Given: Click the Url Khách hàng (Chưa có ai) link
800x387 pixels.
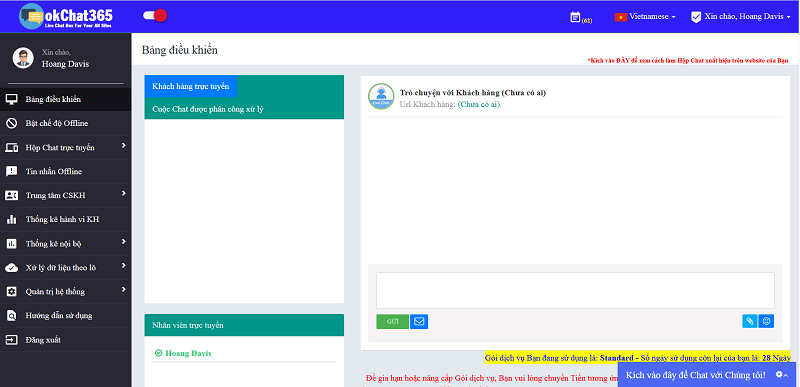Looking at the screenshot, I should coord(479,105).
